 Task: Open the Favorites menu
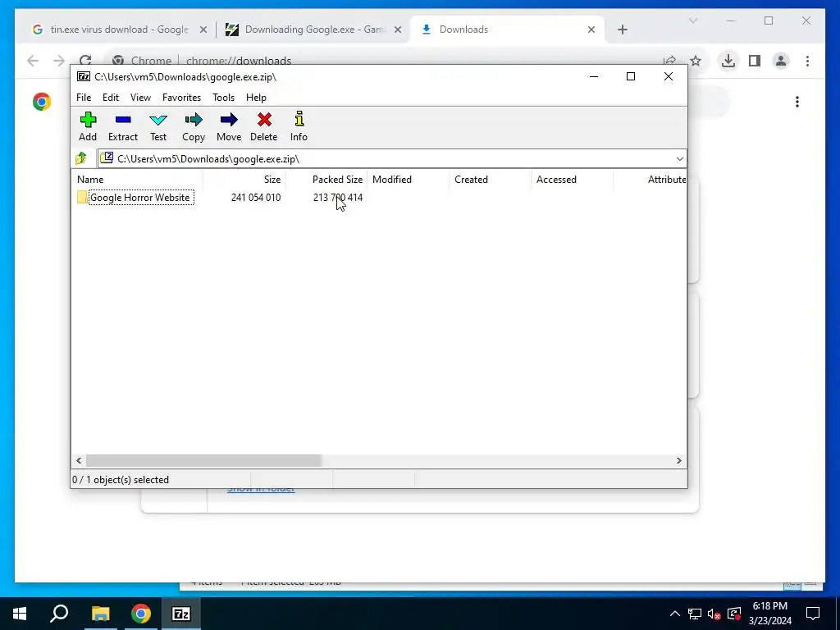pyautogui.click(x=181, y=98)
